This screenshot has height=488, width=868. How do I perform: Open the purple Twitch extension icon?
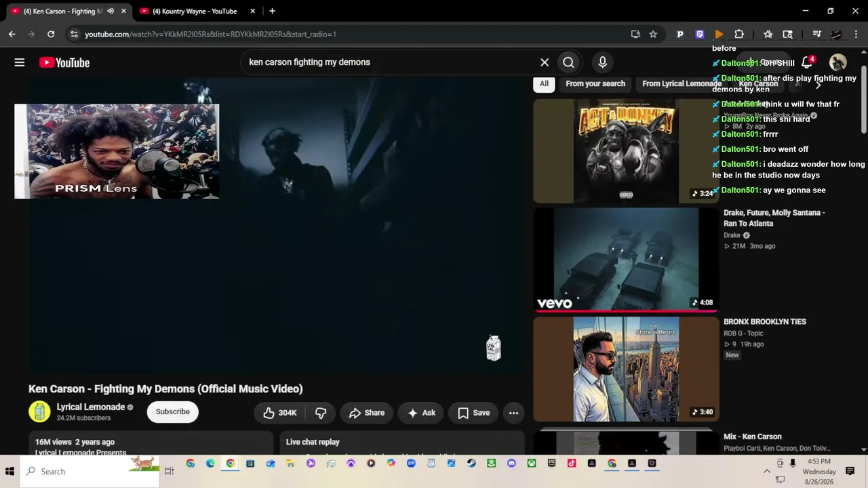pyautogui.click(x=700, y=34)
